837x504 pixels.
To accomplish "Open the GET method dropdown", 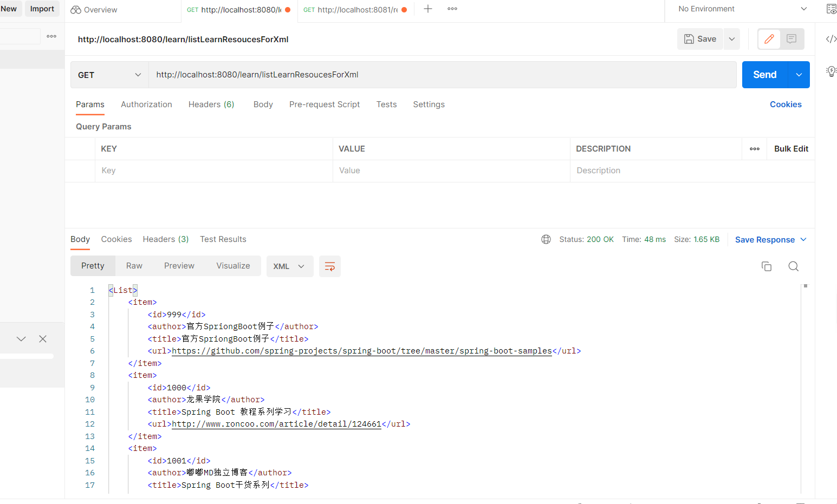I will pyautogui.click(x=109, y=75).
